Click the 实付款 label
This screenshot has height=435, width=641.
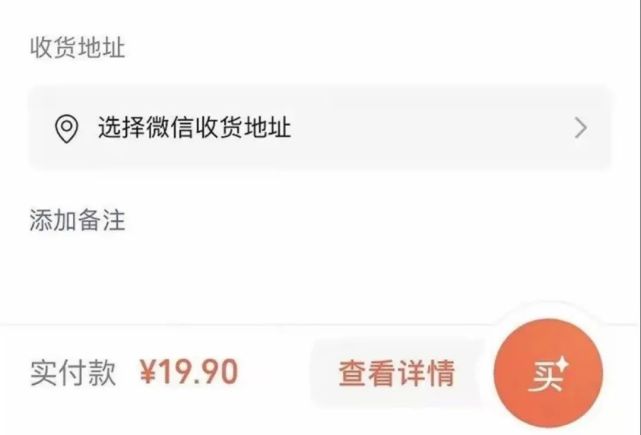tap(73, 373)
